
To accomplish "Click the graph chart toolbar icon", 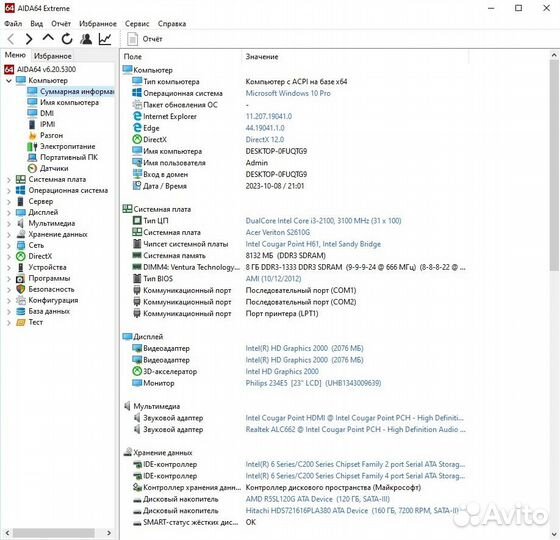I will pyautogui.click(x=105, y=39).
